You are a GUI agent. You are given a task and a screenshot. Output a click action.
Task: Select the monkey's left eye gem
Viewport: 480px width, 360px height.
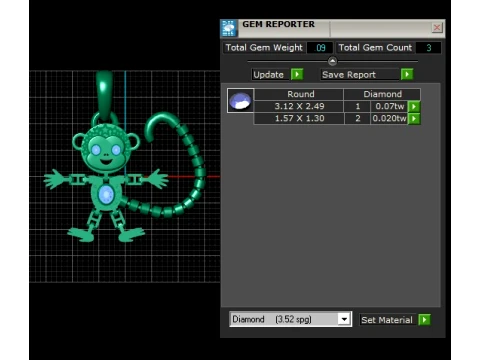pyautogui.click(x=96, y=150)
